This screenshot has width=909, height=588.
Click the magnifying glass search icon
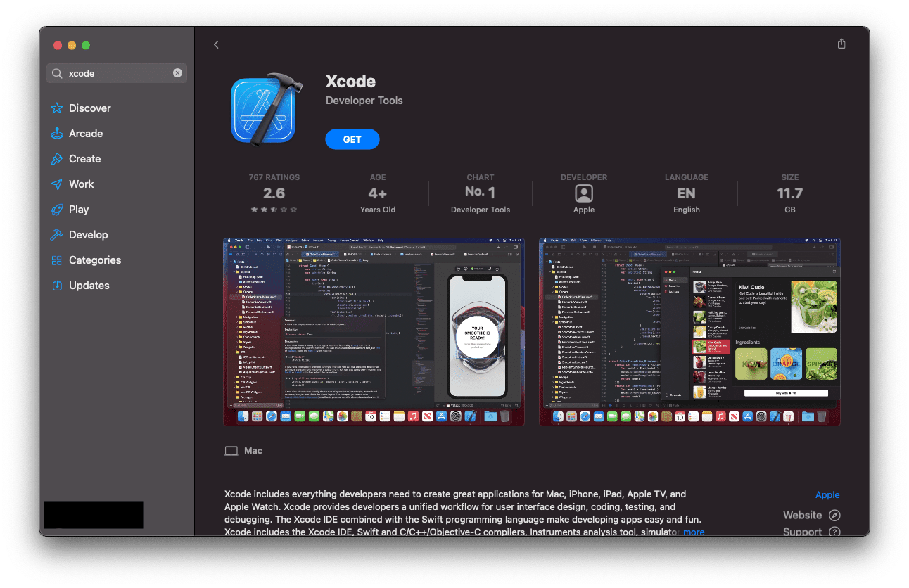pos(58,73)
